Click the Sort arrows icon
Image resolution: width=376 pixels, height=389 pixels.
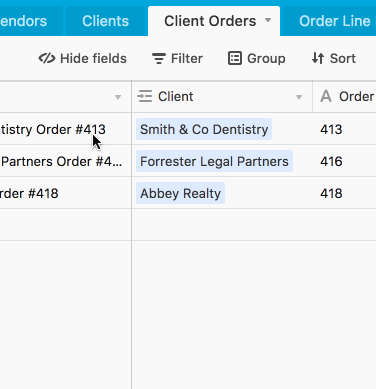click(x=318, y=58)
